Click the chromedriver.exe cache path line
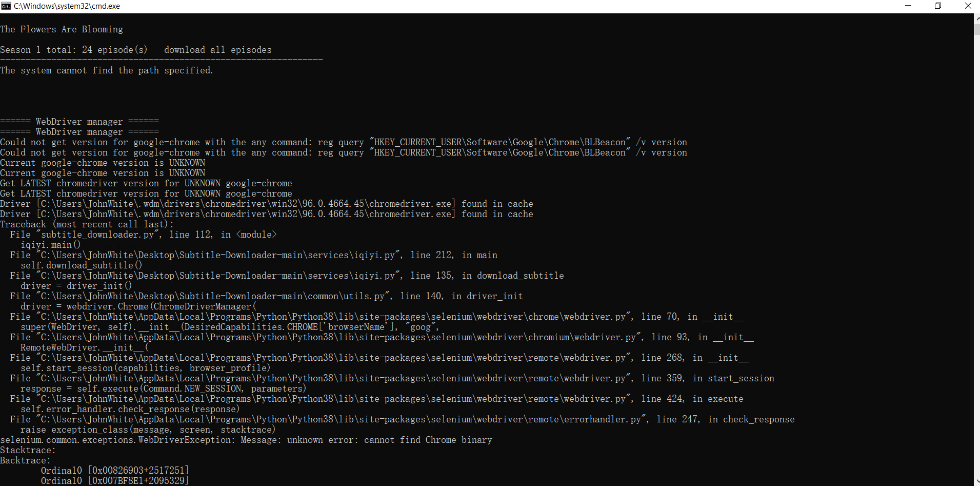 point(267,204)
